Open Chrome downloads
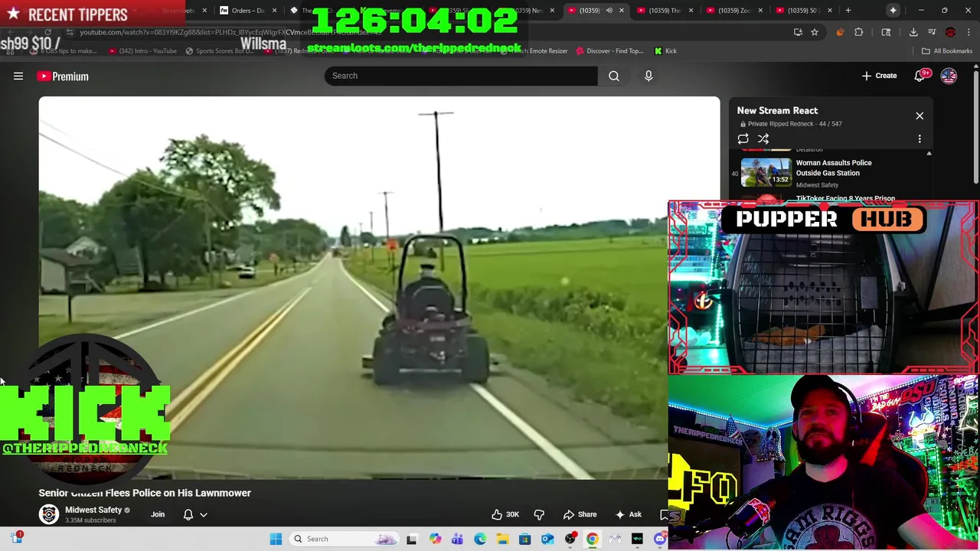The image size is (980, 551). tap(913, 32)
